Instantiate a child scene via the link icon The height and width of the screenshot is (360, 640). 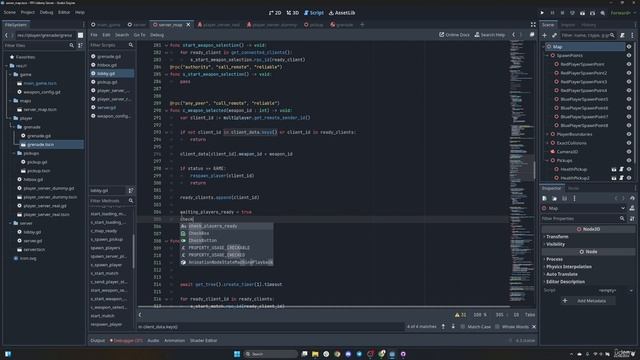554,35
